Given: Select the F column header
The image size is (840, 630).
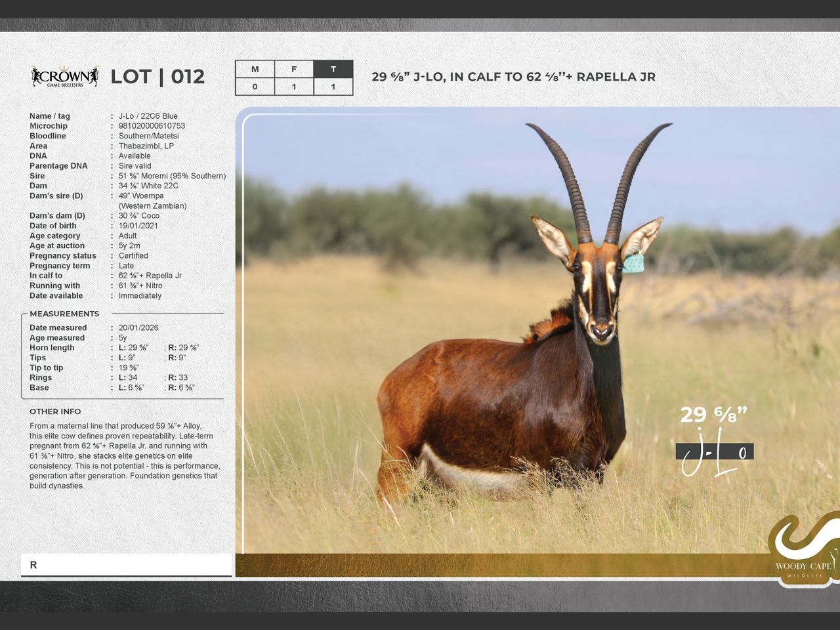Looking at the screenshot, I should coord(294,70).
